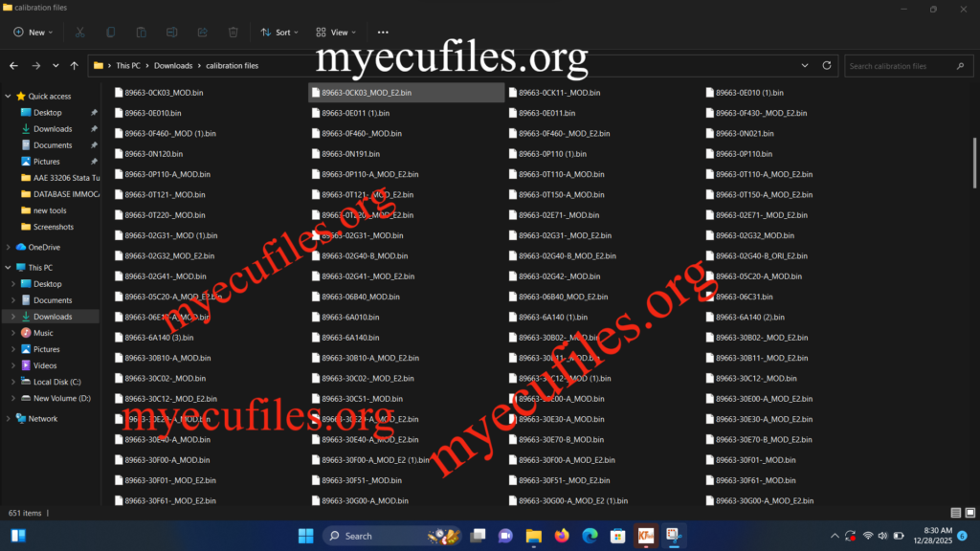Go up one folder with the Up arrow
980x551 pixels.
(75, 66)
